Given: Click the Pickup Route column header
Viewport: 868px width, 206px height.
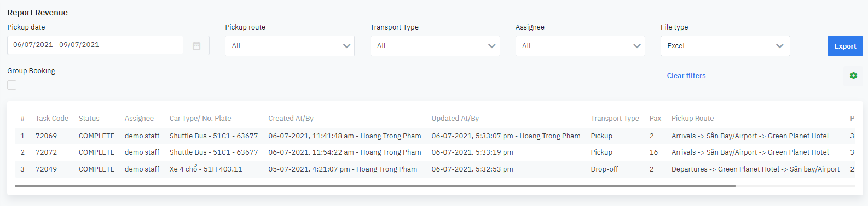Looking at the screenshot, I should coord(692,118).
